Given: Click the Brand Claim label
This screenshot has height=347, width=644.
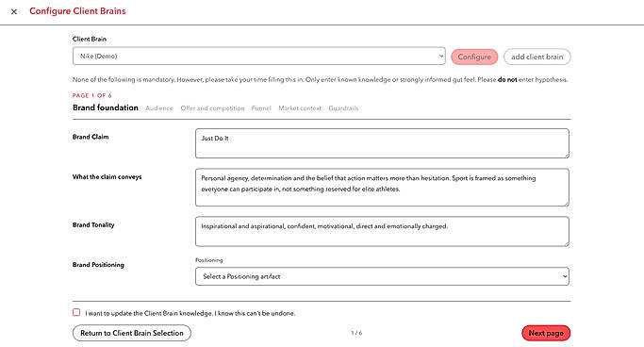Looking at the screenshot, I should point(91,137).
